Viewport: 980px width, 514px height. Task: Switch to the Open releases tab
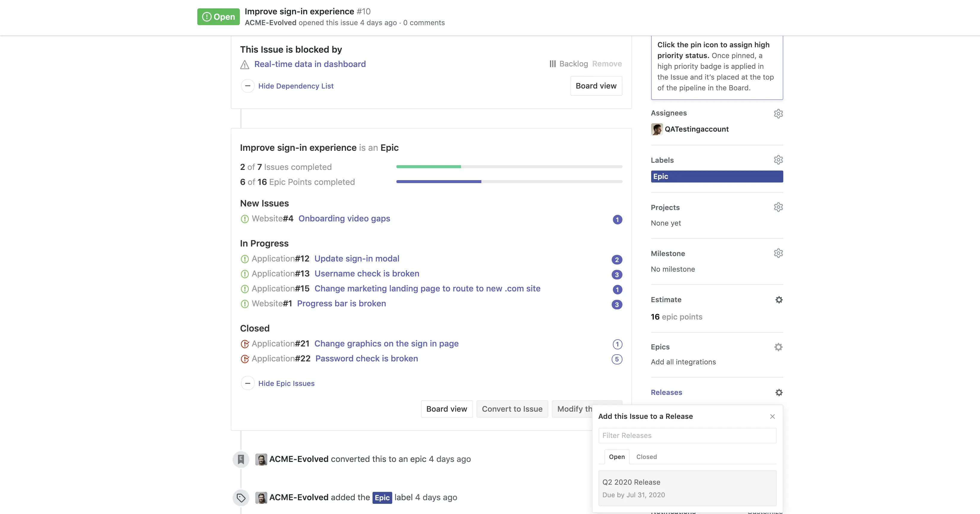coord(617,457)
